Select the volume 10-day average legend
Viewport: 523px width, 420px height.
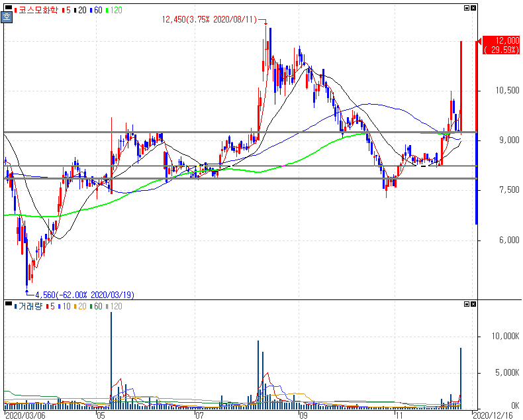tap(64, 306)
